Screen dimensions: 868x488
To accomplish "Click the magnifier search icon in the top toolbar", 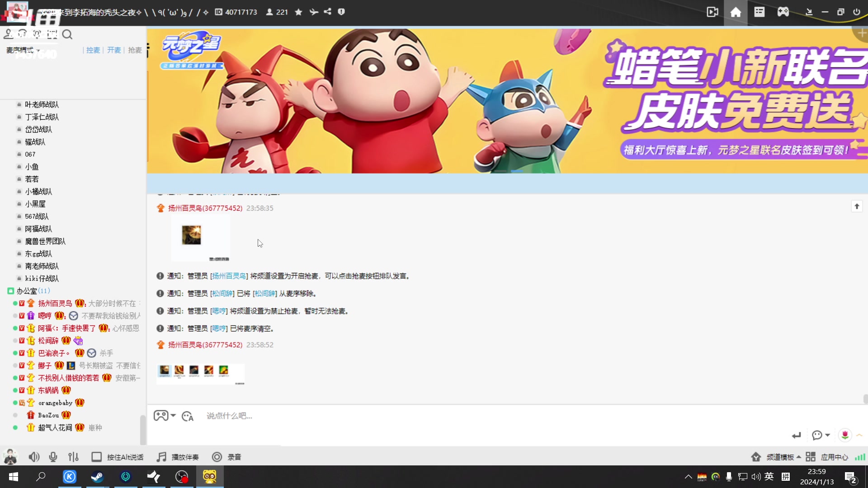I will click(67, 34).
